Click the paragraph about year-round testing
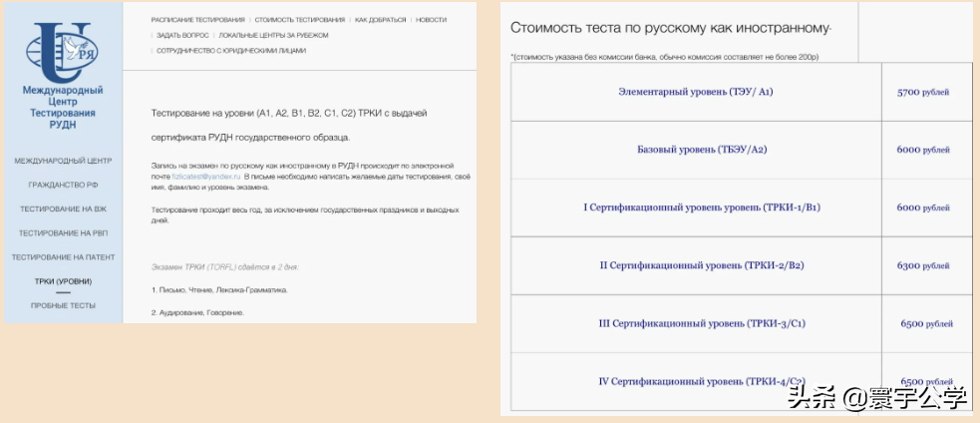The height and width of the screenshot is (423, 980). tap(305, 214)
